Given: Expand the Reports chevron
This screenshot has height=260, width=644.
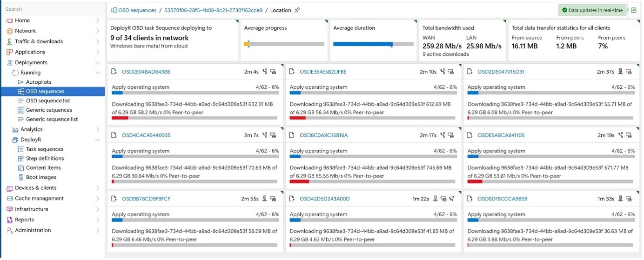Looking at the screenshot, I should pos(97,220).
